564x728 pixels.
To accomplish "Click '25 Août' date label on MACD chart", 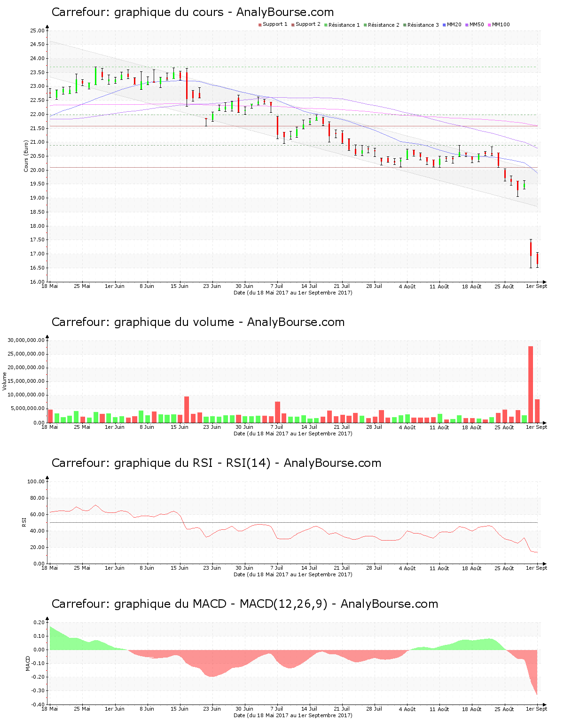I will tap(504, 709).
